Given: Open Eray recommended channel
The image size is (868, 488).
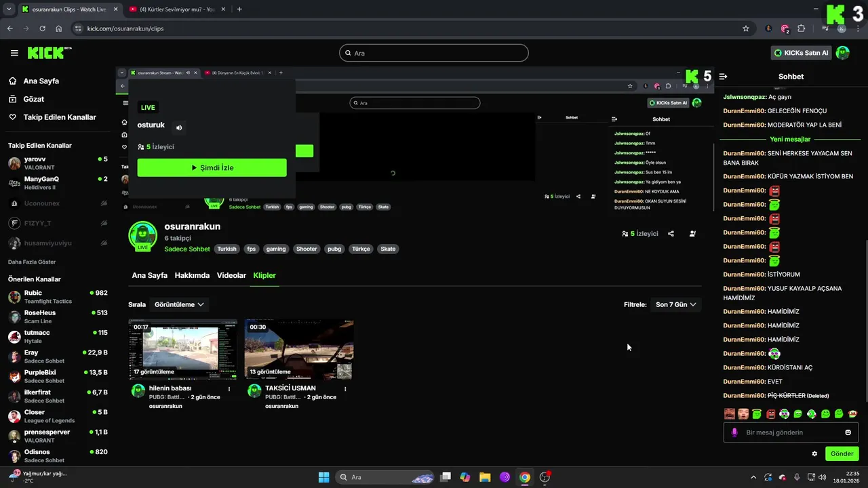Looking at the screenshot, I should (x=58, y=357).
